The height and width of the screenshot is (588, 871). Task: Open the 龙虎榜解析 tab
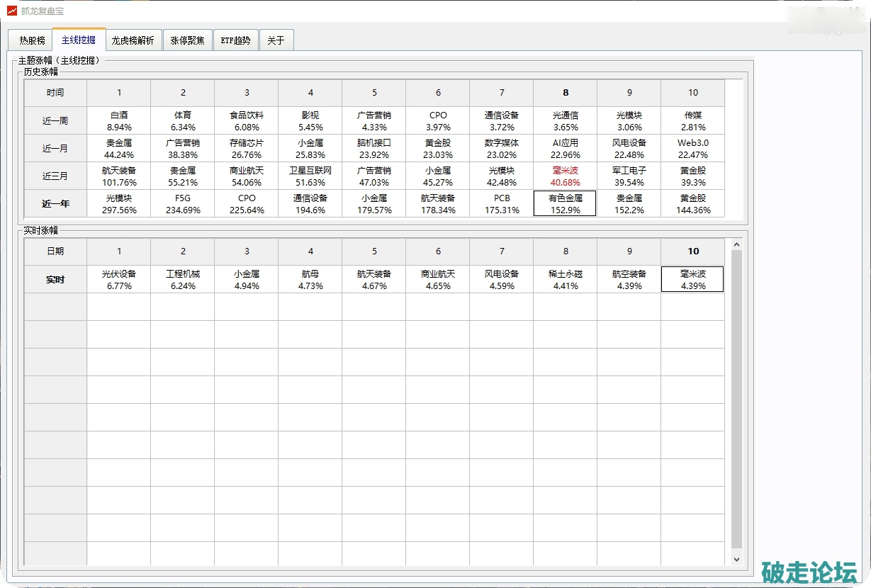(133, 40)
